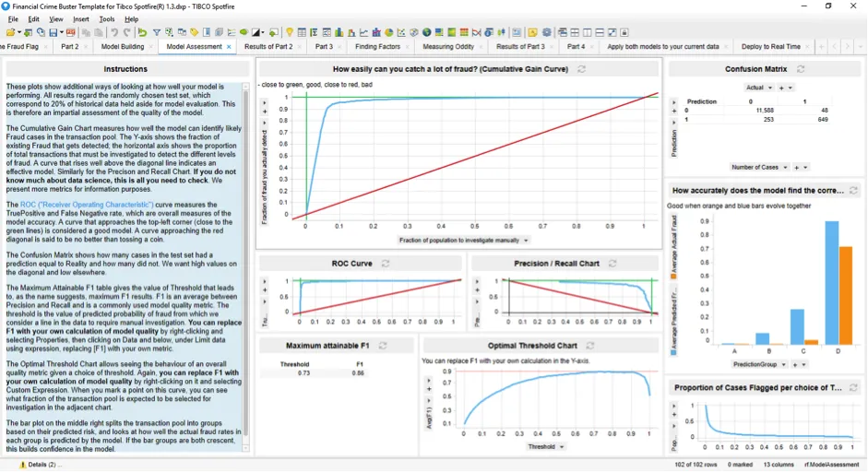Click the Threshold value 0.73 cell
This screenshot has width=868, height=472.
click(303, 373)
